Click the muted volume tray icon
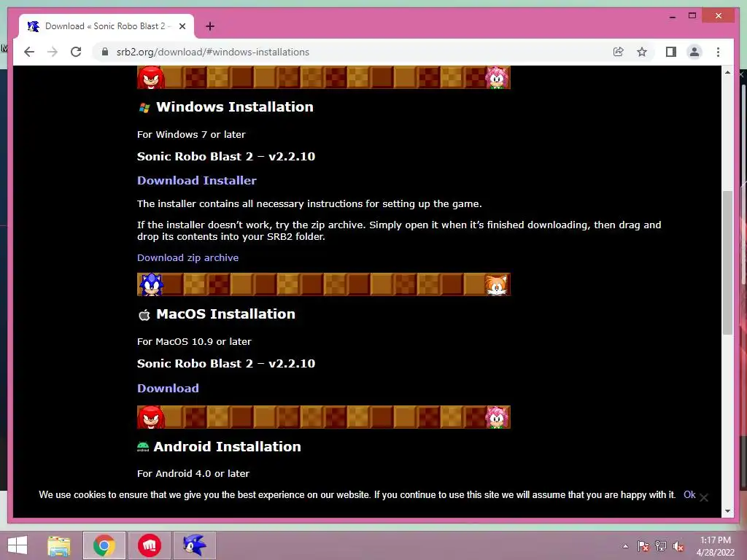Viewport: 747px width, 560px height. 678,546
